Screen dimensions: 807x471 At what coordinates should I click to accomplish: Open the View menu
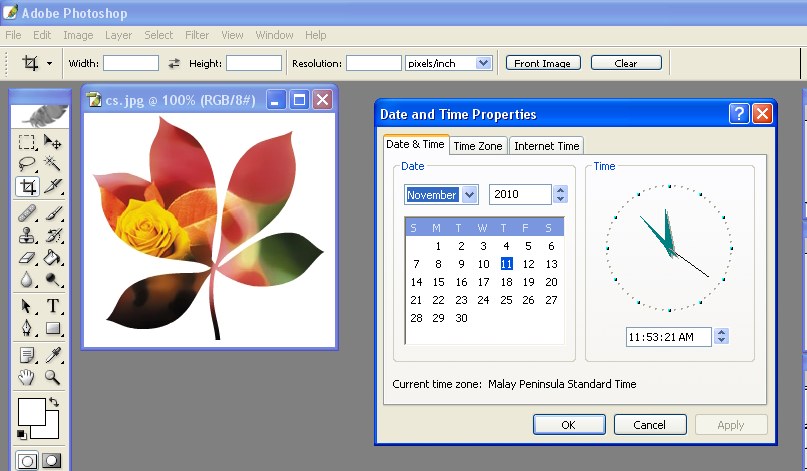coord(232,35)
